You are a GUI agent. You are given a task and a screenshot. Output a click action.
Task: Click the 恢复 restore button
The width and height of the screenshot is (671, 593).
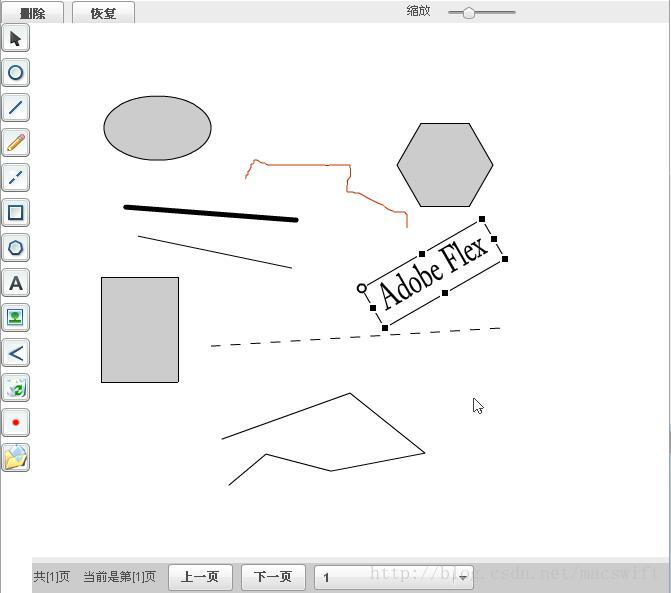point(104,12)
